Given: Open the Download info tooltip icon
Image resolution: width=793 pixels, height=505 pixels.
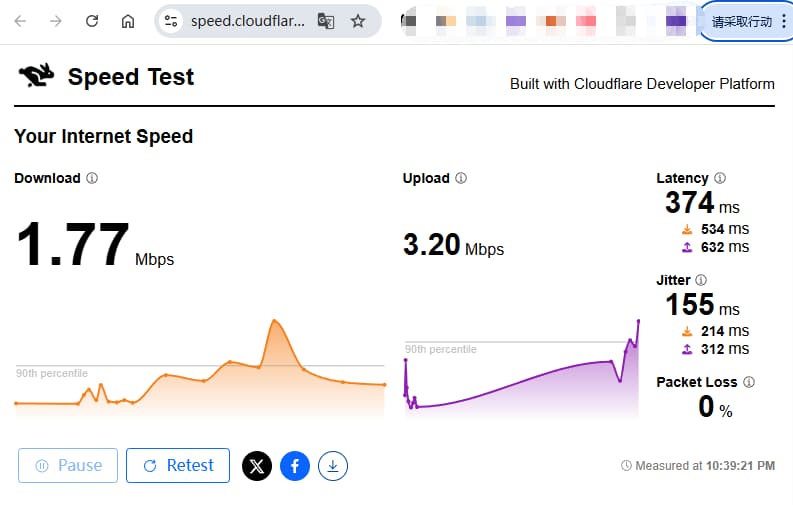Looking at the screenshot, I should point(92,178).
